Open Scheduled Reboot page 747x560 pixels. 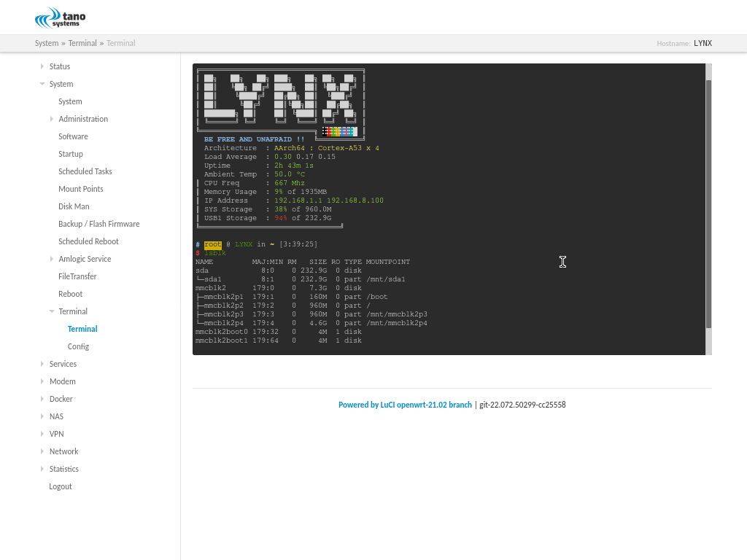click(88, 241)
